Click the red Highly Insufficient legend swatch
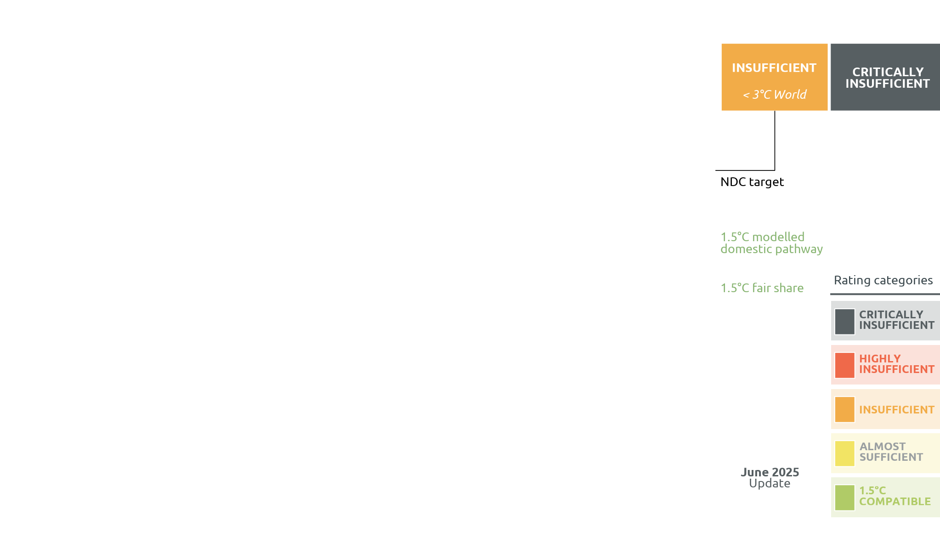The width and height of the screenshot is (940, 560). 844,365
